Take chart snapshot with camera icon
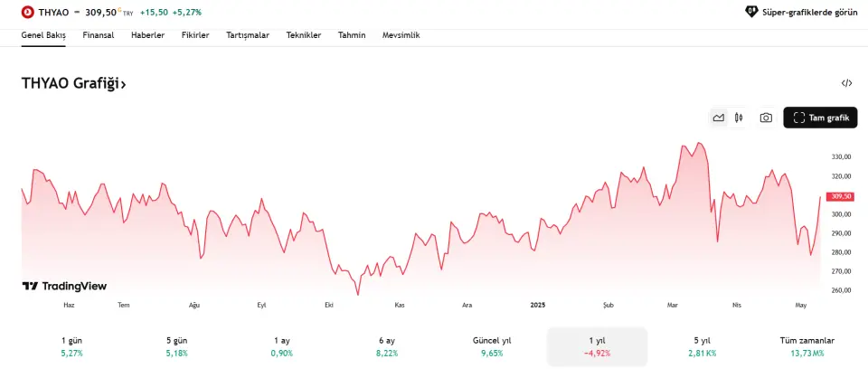 point(766,118)
